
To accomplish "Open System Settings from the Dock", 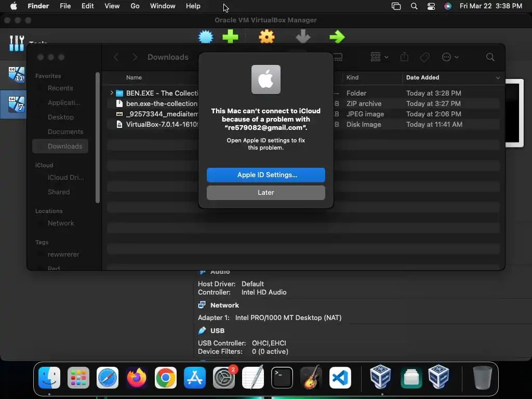I will tap(224, 378).
